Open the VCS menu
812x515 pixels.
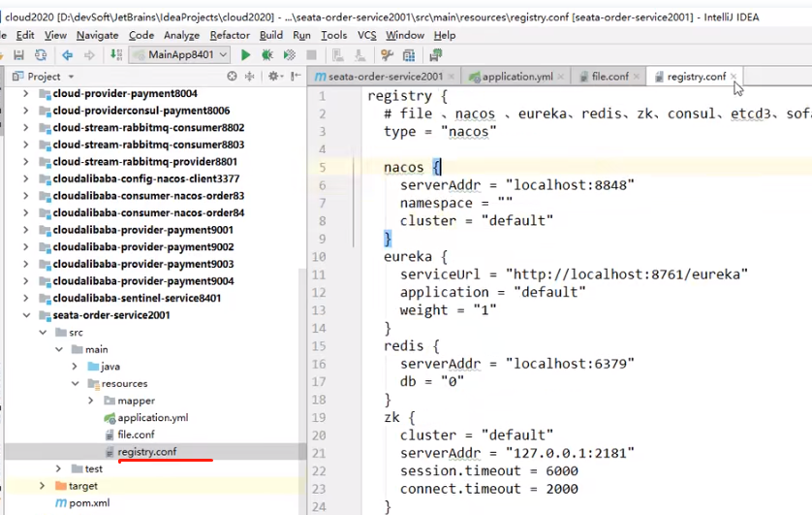366,35
